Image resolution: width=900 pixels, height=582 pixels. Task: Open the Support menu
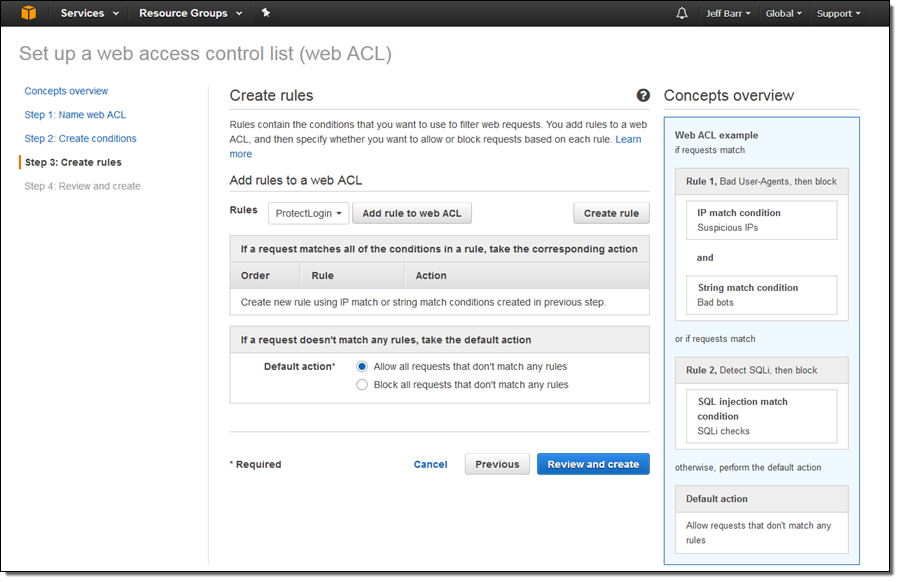coord(838,14)
